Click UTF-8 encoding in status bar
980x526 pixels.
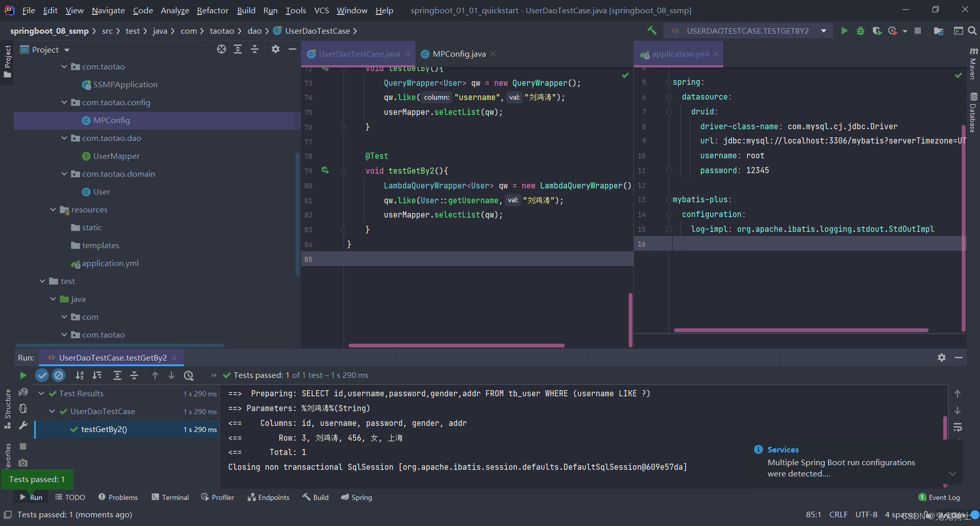point(866,514)
